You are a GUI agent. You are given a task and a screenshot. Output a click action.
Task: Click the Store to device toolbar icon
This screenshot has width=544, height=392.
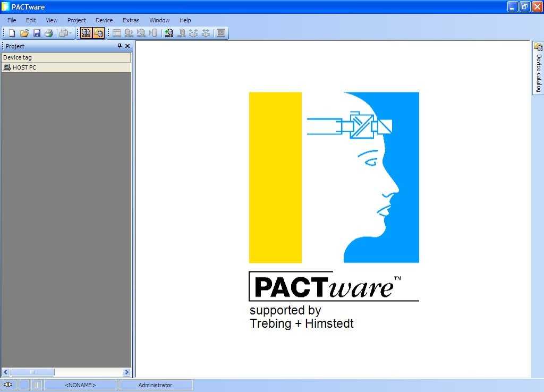click(x=141, y=33)
